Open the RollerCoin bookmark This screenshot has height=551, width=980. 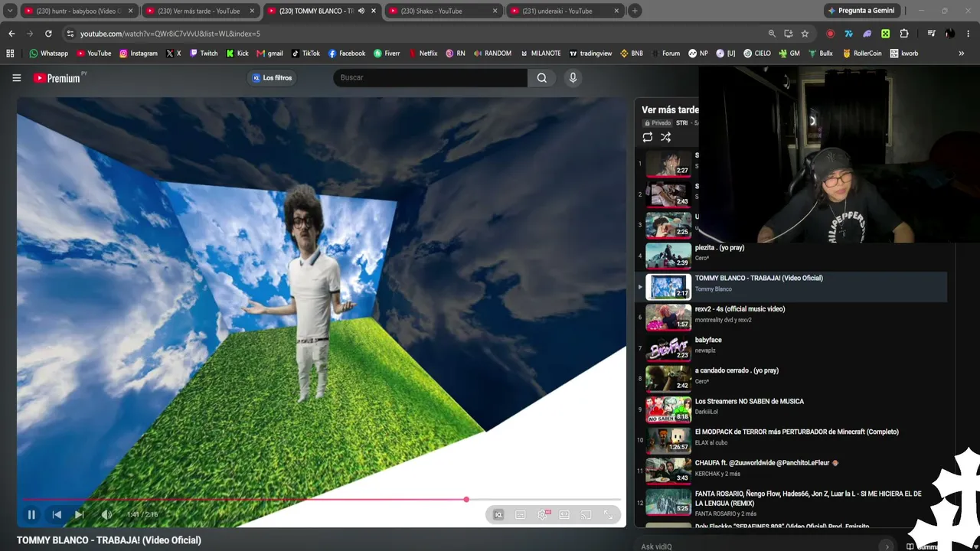tap(861, 54)
